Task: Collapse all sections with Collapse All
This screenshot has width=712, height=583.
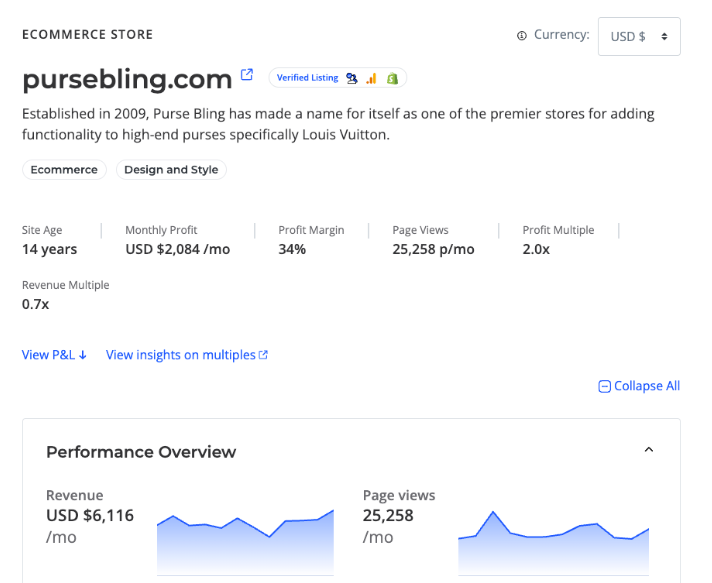Action: (646, 386)
